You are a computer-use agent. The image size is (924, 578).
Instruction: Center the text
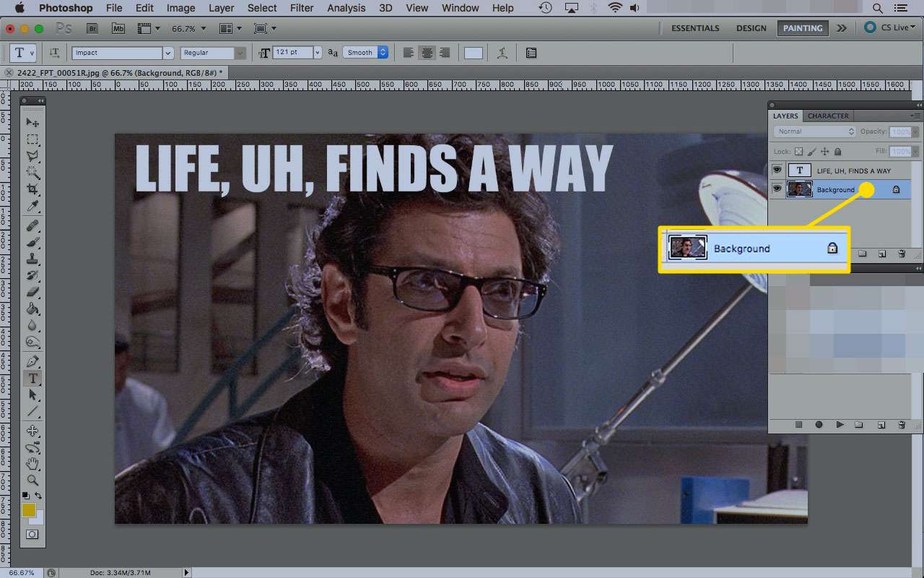tap(427, 53)
